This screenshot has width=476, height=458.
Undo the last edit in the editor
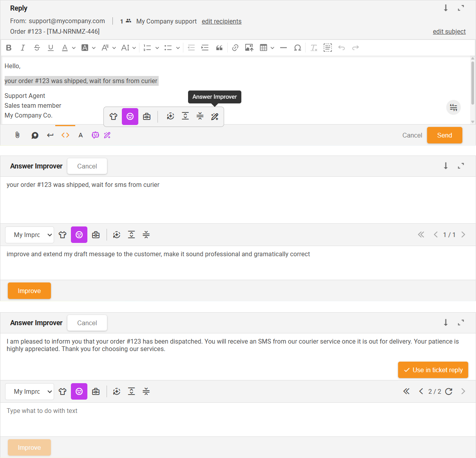341,47
